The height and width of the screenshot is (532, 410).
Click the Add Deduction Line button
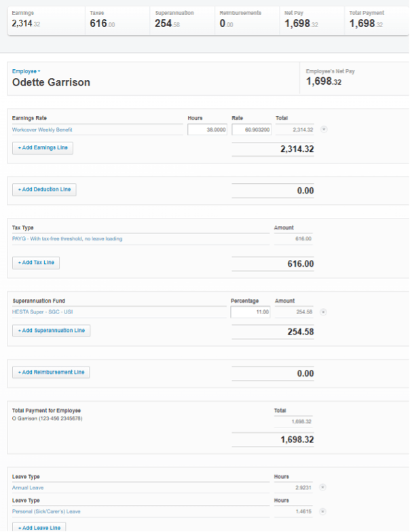click(44, 190)
